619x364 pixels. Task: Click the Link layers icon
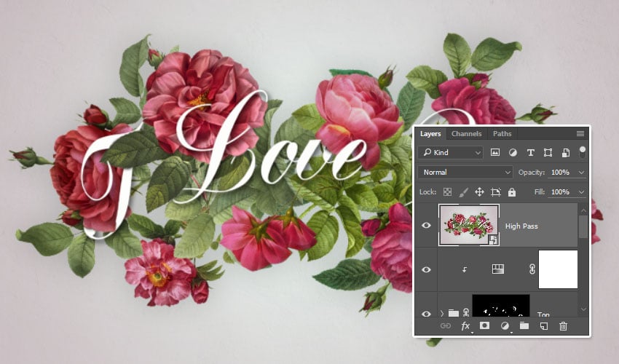pyautogui.click(x=445, y=325)
